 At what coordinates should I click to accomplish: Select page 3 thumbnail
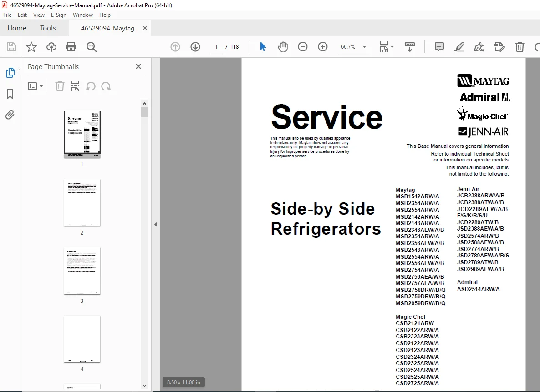(x=82, y=271)
